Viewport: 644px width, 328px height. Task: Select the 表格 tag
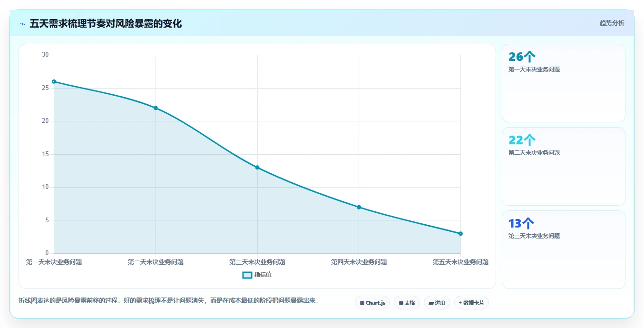(x=407, y=303)
